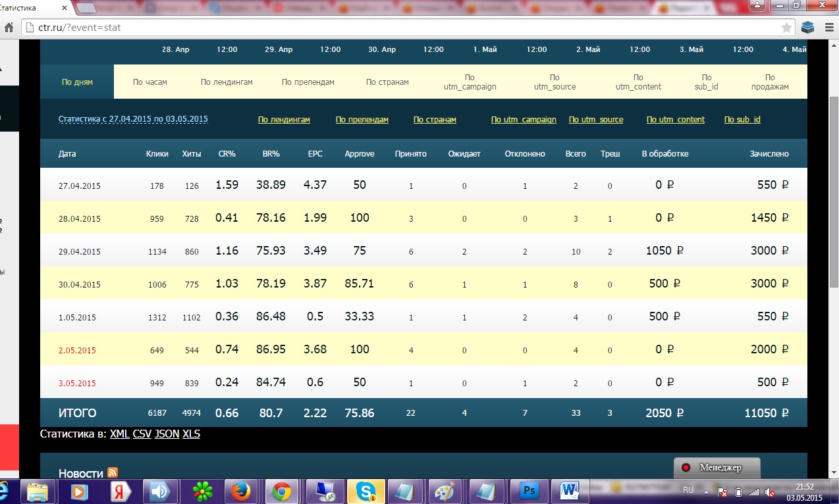839x504 pixels.
Task: Click the browser home icon
Action: pyautogui.click(x=9, y=28)
